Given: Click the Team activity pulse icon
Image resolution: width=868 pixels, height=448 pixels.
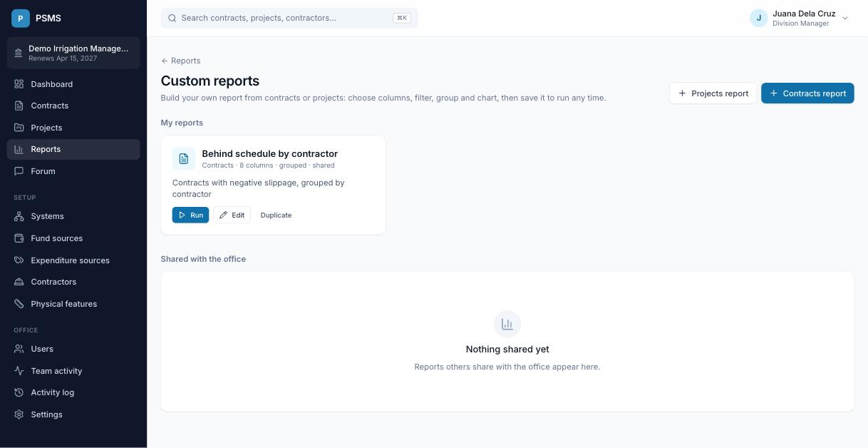Looking at the screenshot, I should point(19,371).
